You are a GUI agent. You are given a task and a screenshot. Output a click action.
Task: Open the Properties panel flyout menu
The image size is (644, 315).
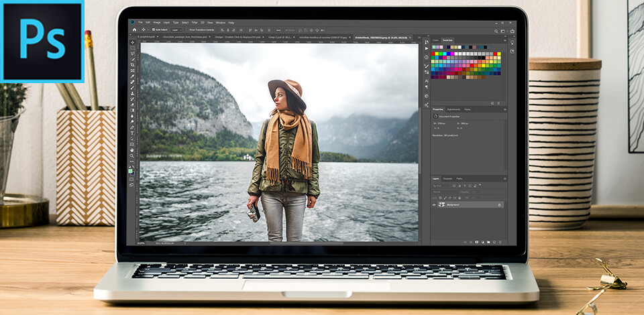tap(504, 109)
